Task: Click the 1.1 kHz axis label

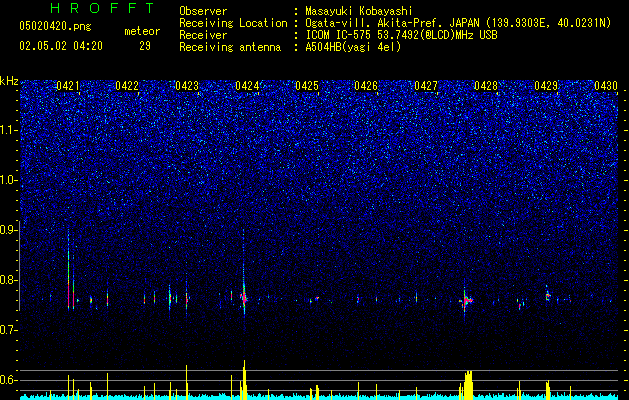Action: point(9,130)
